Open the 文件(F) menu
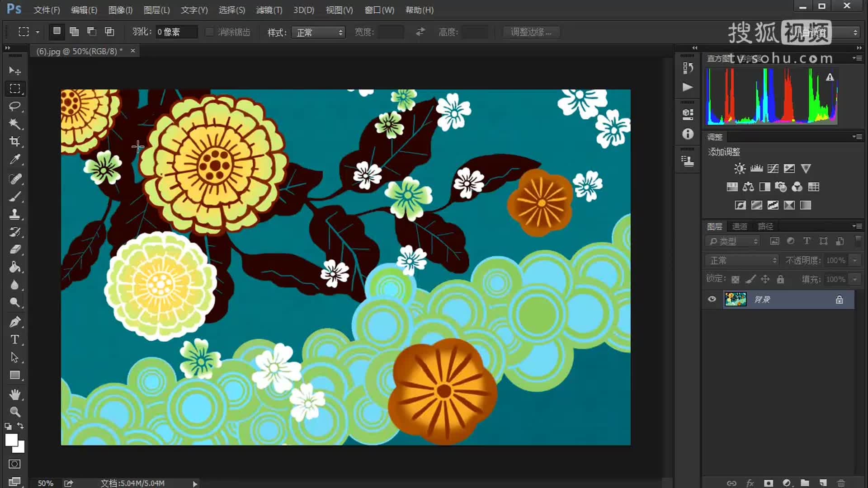The image size is (868, 488). (47, 10)
